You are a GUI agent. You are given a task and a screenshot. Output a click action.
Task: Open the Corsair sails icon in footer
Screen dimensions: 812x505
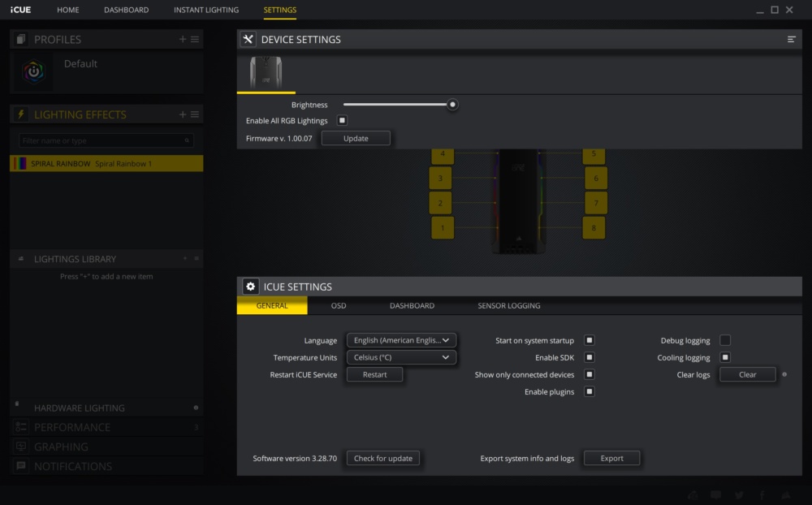[x=786, y=495]
